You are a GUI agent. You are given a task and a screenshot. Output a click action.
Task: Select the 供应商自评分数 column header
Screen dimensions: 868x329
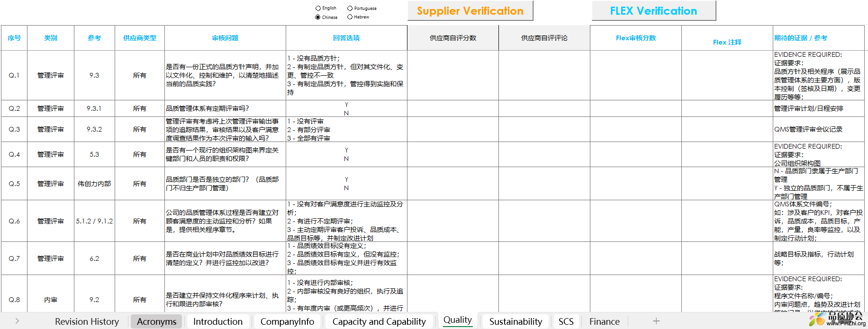pos(453,38)
